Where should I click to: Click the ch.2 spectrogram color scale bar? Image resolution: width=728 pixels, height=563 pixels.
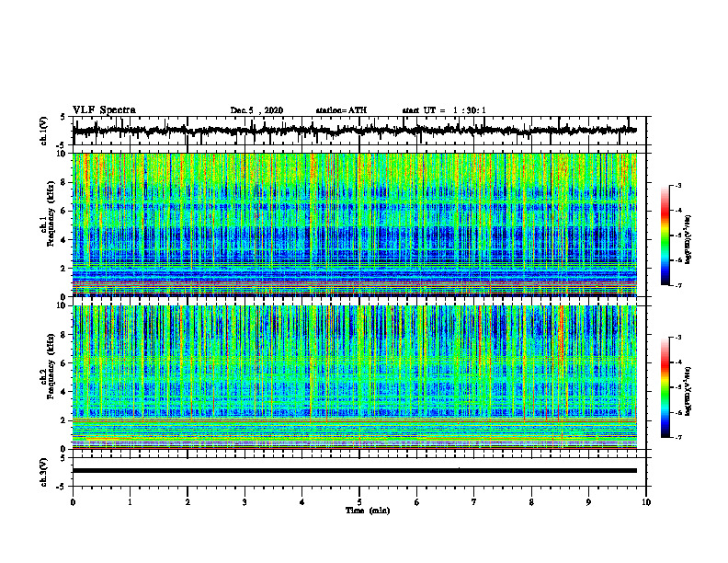tap(665, 387)
